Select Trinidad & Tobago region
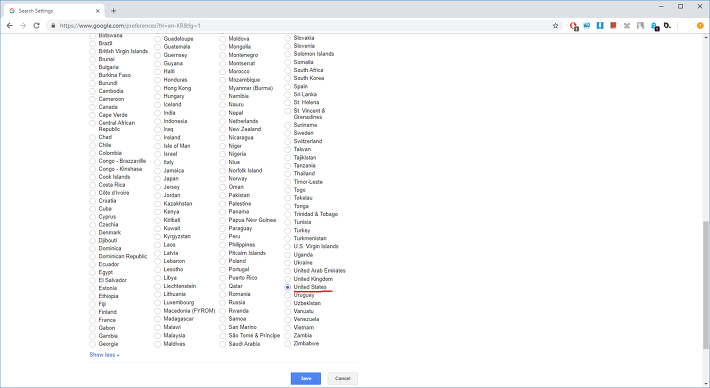The image size is (710, 388). click(x=288, y=214)
